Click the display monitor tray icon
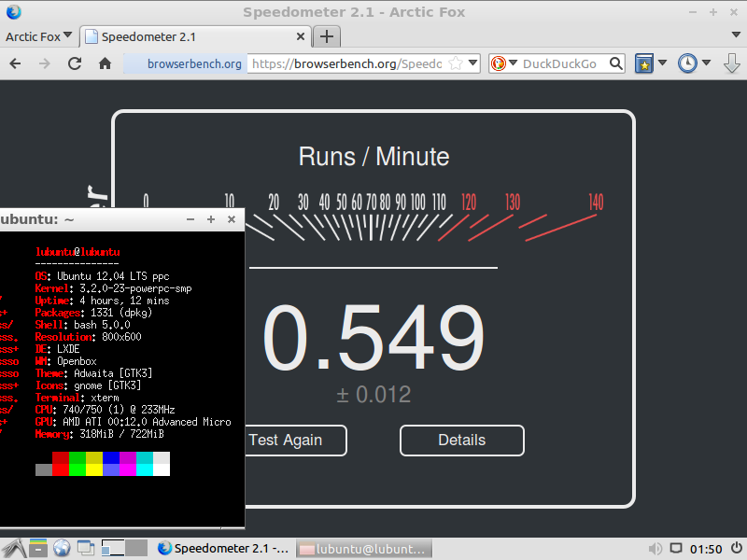 676,549
